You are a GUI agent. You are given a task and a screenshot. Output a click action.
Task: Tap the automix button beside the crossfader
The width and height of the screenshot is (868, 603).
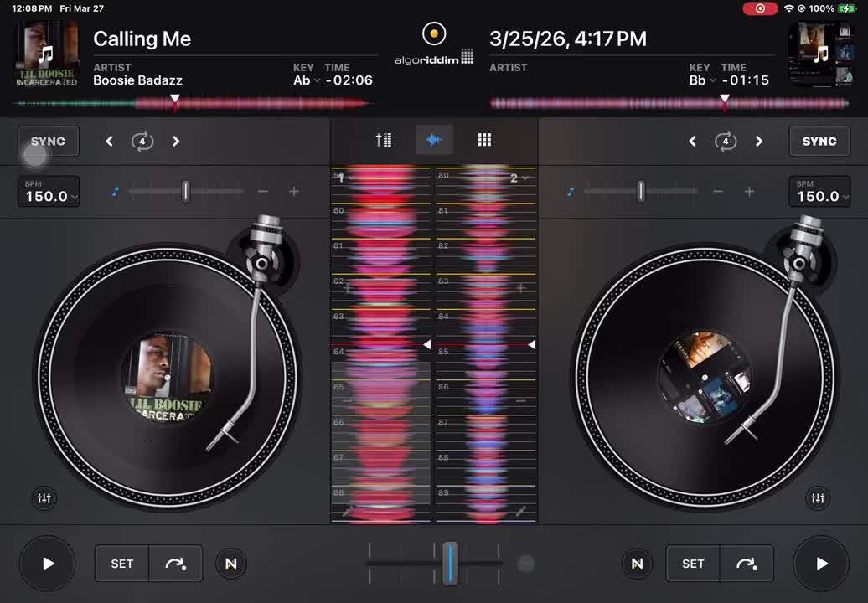(x=525, y=563)
